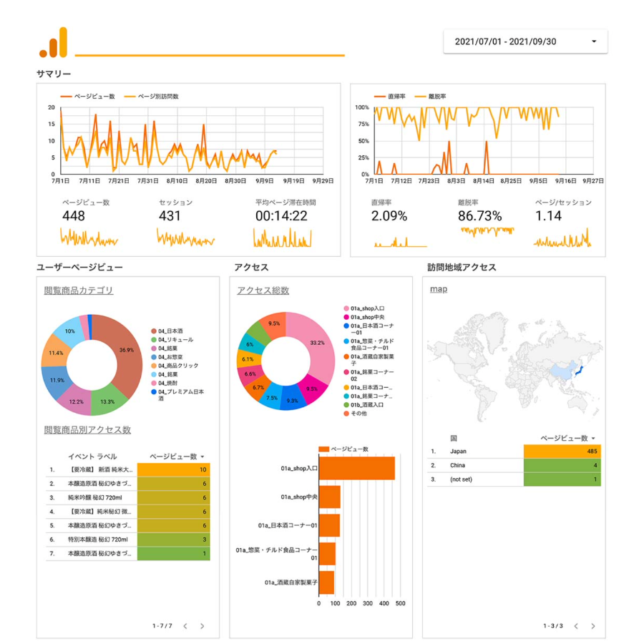Open the アクセス総数 link
This screenshot has width=644, height=644.
263,291
